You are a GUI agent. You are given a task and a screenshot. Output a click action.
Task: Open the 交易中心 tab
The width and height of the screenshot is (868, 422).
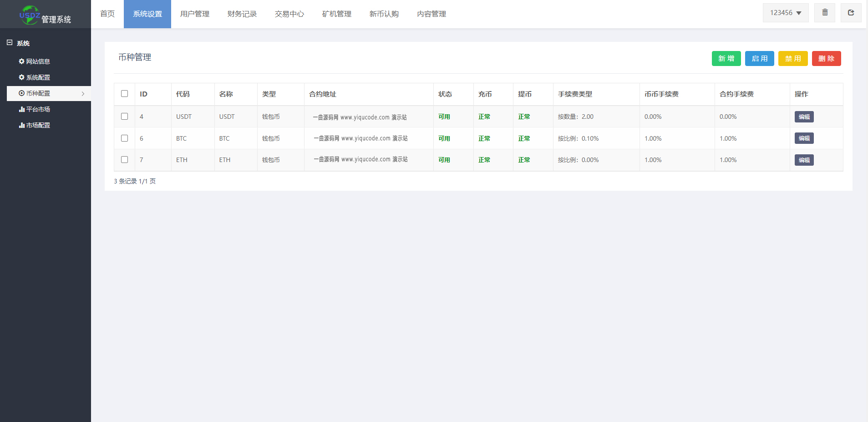coord(289,14)
